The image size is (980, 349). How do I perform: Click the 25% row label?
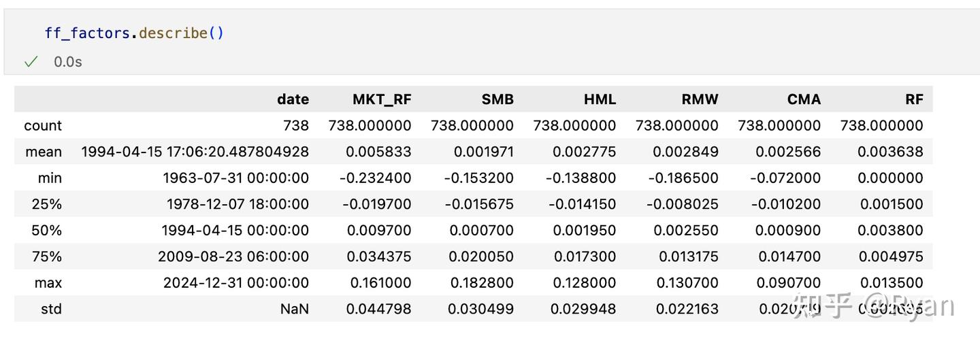point(46,204)
